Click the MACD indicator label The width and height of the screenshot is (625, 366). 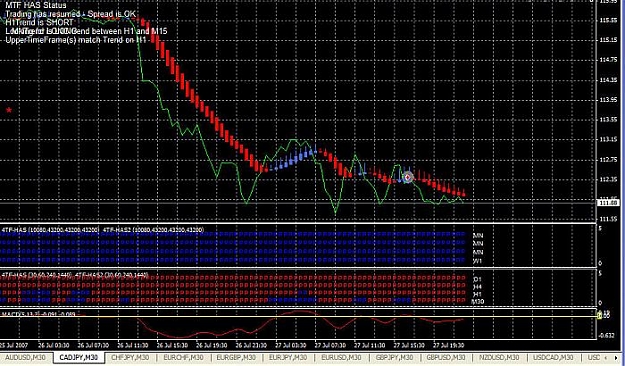point(38,314)
